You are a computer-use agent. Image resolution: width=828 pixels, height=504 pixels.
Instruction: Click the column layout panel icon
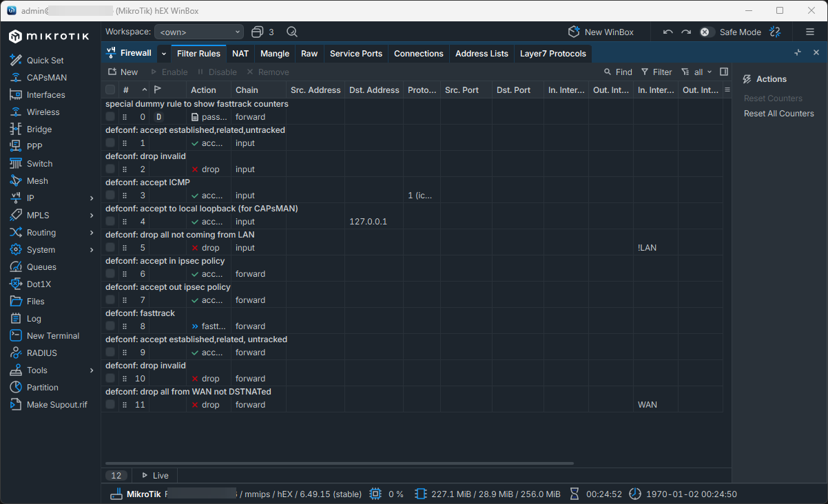point(724,72)
